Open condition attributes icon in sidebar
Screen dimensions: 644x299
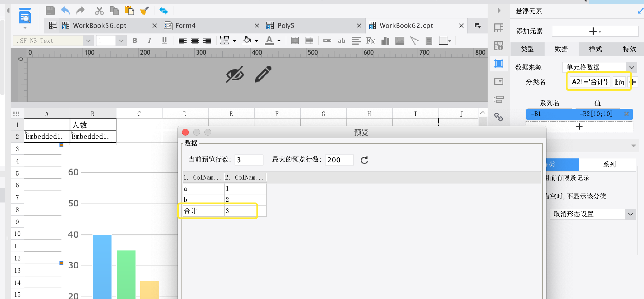[x=499, y=99]
